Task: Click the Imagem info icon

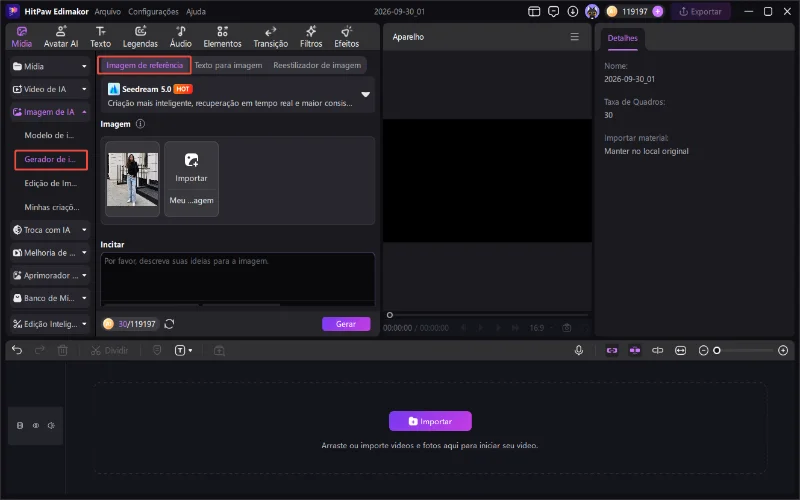Action: pyautogui.click(x=140, y=124)
